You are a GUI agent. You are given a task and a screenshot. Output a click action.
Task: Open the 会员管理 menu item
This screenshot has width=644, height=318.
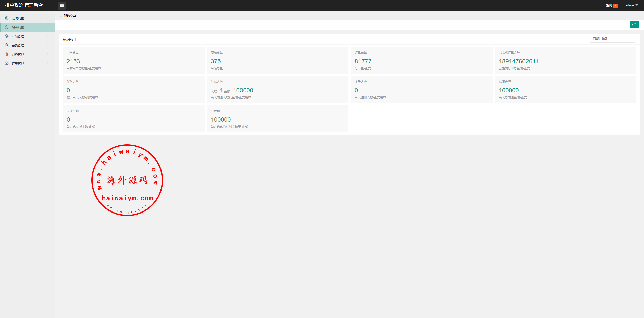(x=18, y=45)
